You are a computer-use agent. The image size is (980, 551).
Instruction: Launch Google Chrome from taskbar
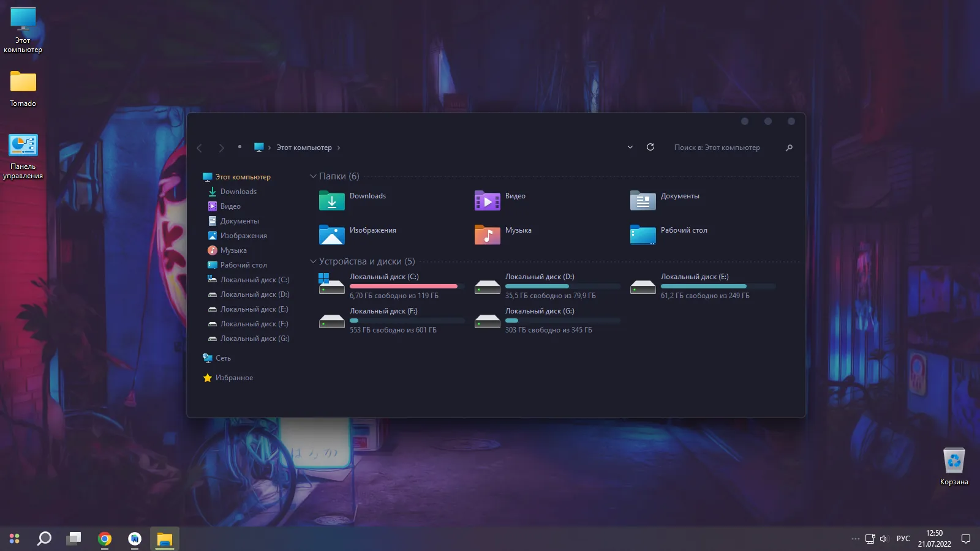[105, 539]
